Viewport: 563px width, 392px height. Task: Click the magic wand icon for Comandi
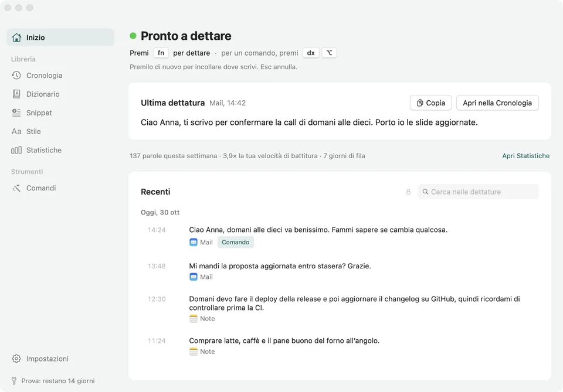16,188
